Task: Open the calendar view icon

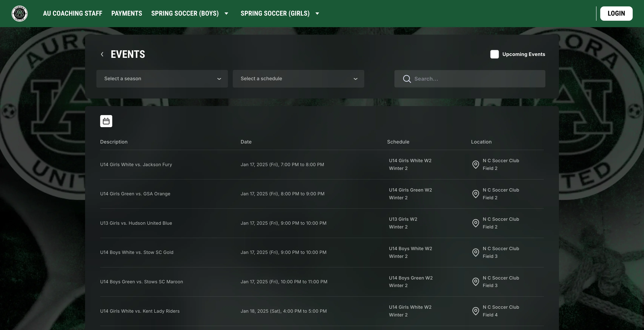Action: 106,121
